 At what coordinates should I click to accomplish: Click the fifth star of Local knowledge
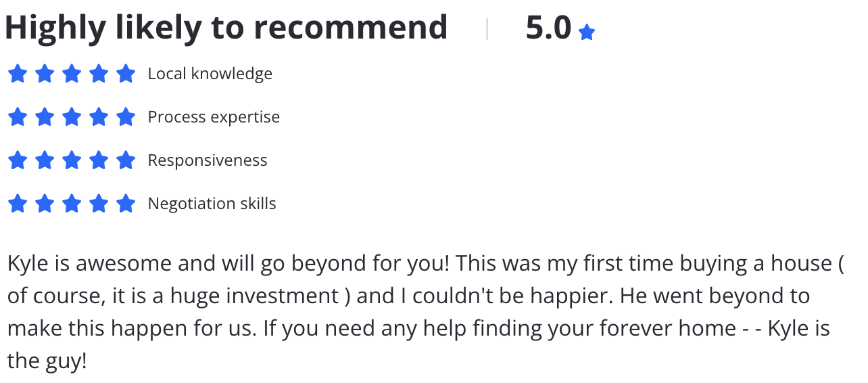pyautogui.click(x=126, y=74)
